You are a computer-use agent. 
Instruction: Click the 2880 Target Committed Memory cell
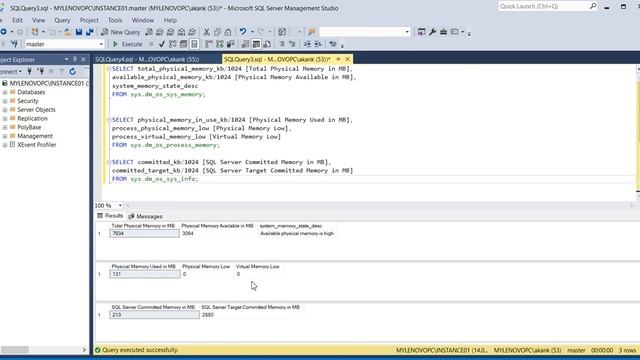click(x=251, y=315)
